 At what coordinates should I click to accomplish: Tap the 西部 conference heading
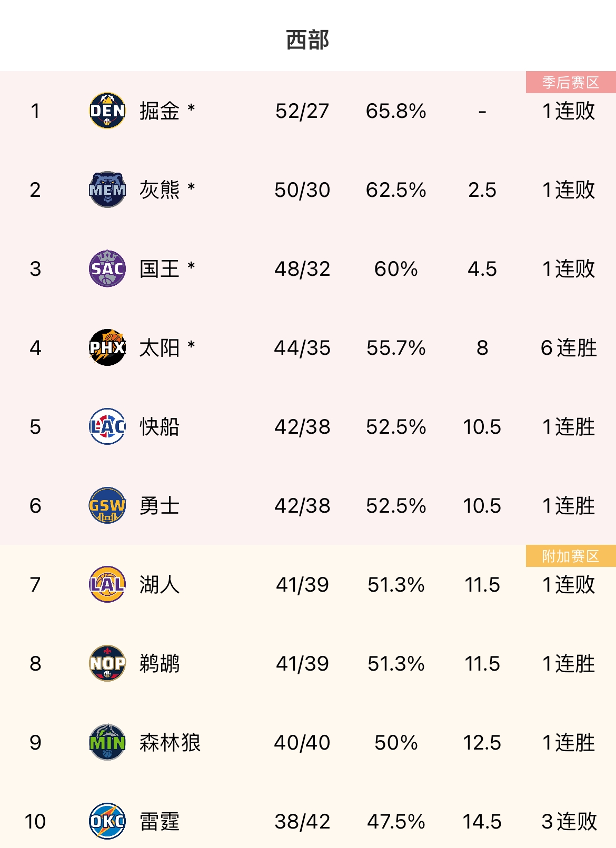click(x=308, y=40)
